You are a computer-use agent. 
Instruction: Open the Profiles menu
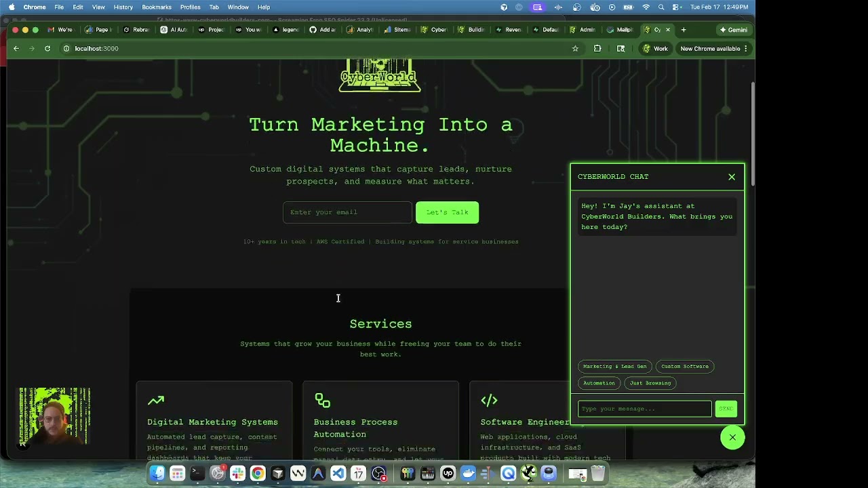point(190,7)
